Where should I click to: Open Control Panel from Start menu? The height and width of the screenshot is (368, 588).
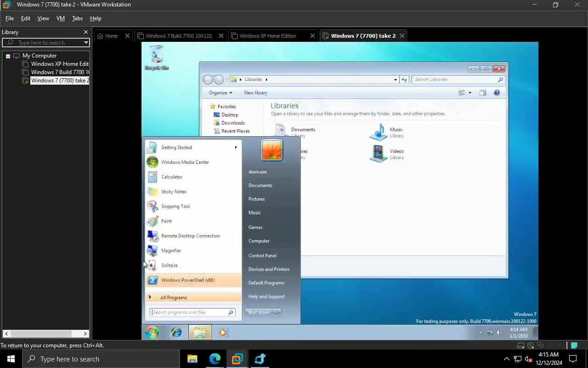point(262,256)
